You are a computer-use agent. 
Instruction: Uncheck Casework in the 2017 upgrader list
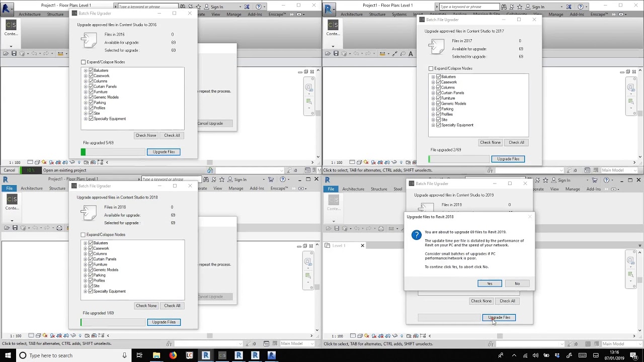pyautogui.click(x=439, y=82)
